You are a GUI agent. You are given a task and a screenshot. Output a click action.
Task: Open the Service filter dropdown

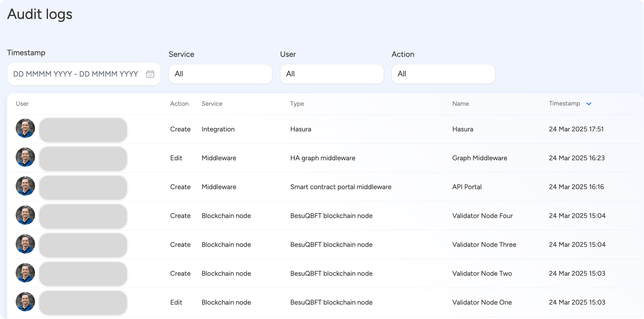tap(220, 74)
